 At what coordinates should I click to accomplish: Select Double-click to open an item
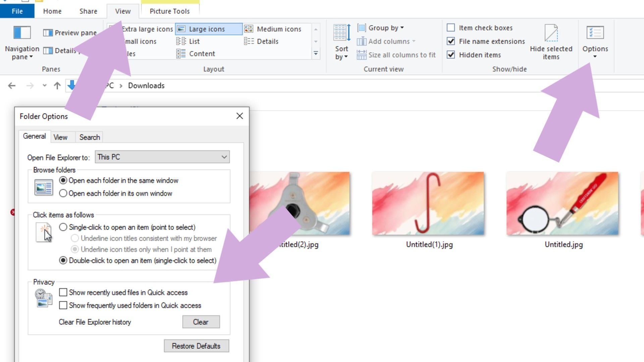pos(63,260)
